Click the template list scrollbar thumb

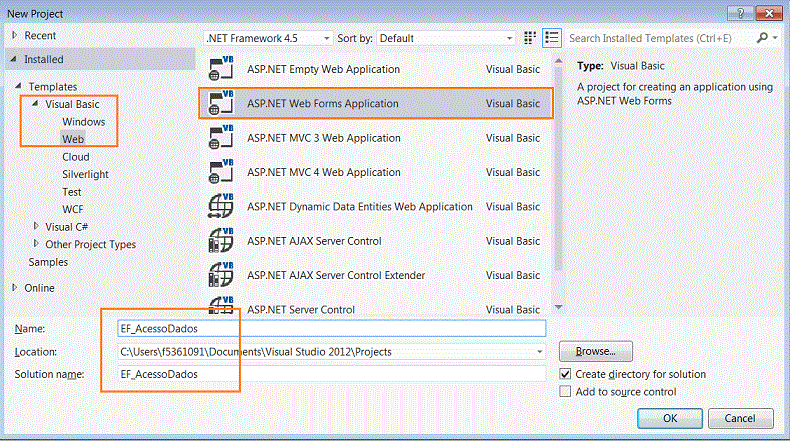coord(558,168)
